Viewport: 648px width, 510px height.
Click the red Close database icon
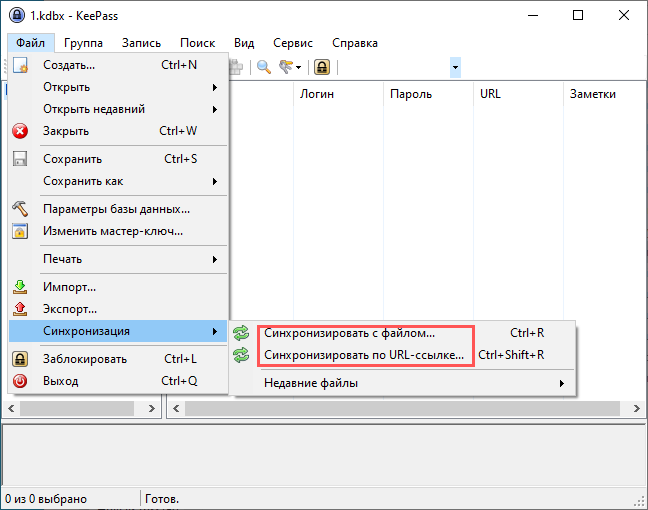[20, 131]
